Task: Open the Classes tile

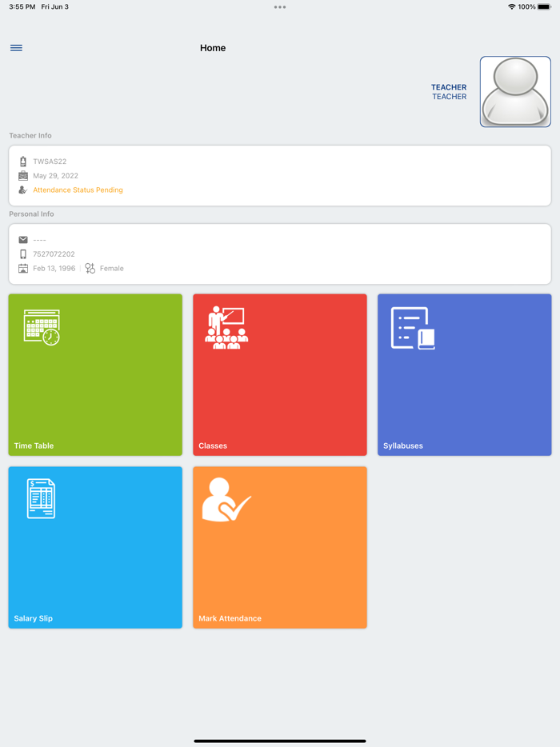Action: (280, 374)
